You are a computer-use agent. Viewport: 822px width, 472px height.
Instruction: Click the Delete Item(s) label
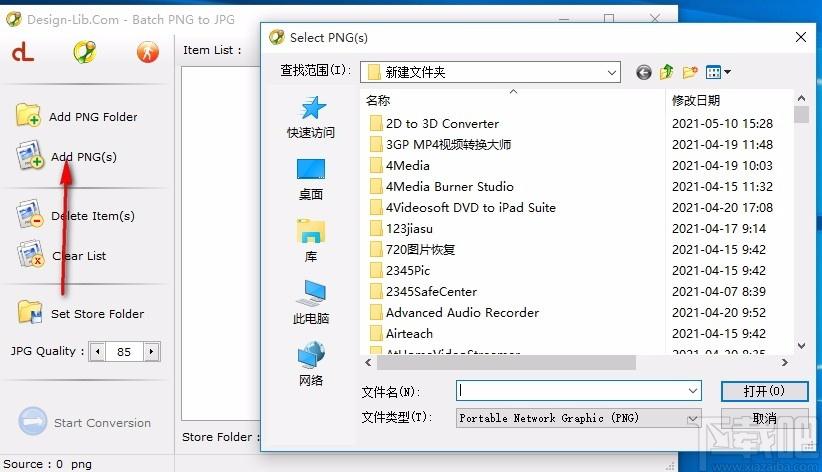(x=93, y=216)
